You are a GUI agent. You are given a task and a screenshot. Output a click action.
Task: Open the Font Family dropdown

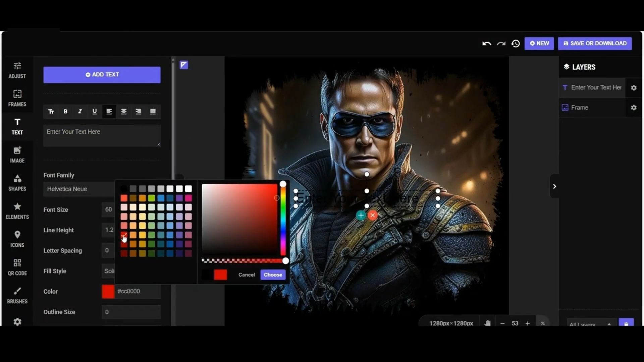(79, 189)
